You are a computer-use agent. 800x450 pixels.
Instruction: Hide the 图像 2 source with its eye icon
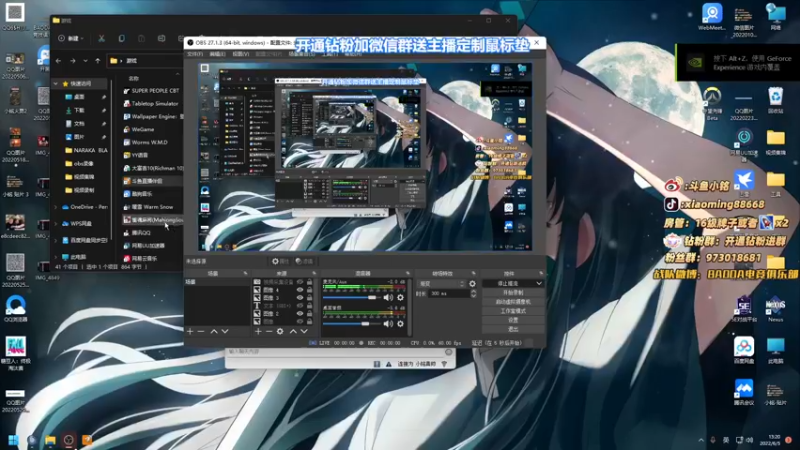(300, 314)
